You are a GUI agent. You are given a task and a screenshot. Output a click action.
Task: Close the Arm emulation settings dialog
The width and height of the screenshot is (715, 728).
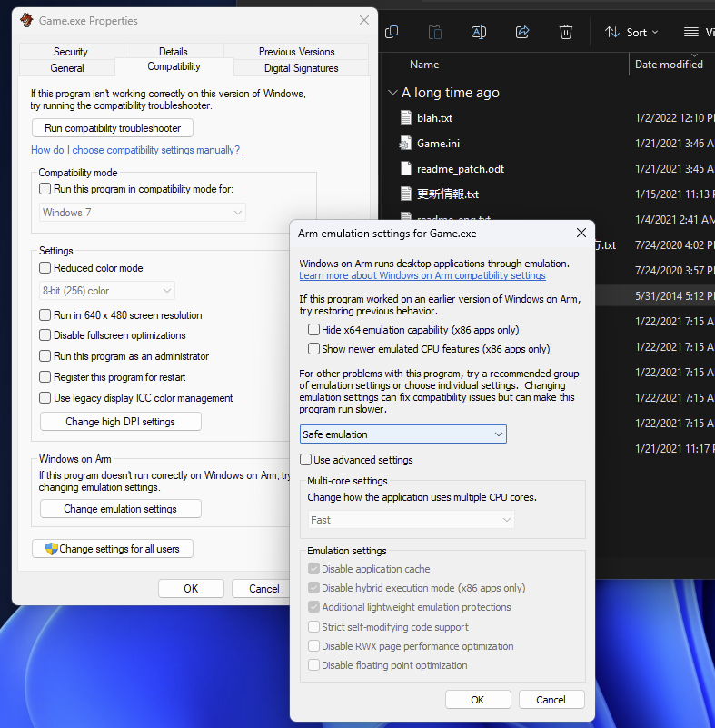(x=581, y=233)
